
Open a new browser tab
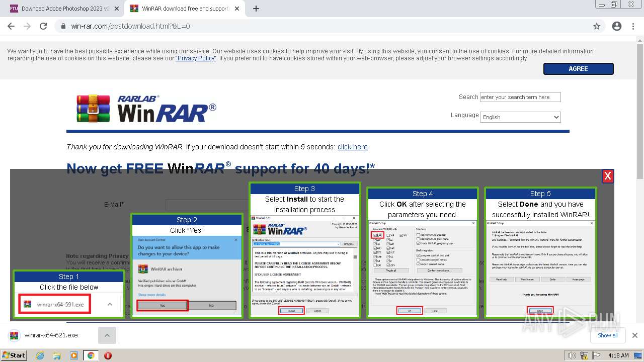(x=256, y=9)
